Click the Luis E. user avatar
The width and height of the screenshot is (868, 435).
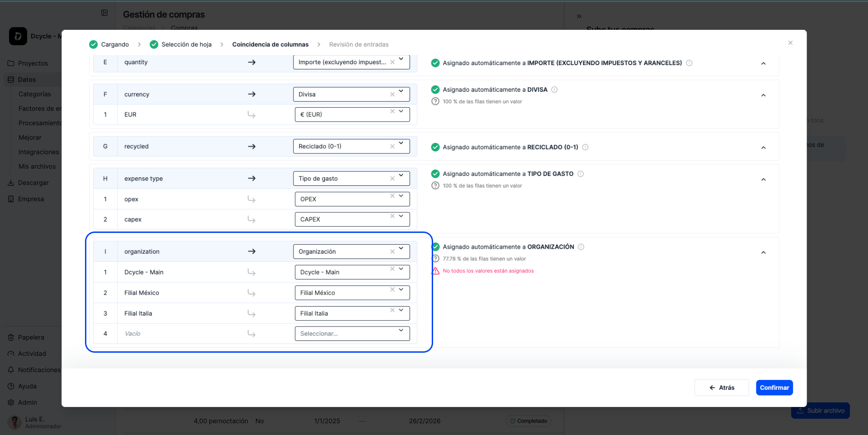tap(14, 422)
